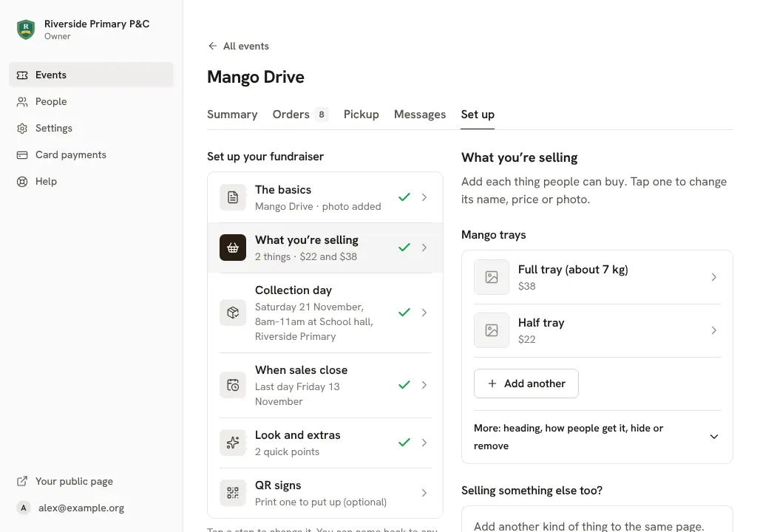This screenshot has height=532, width=757.
Task: Click the alex@example.org account email
Action: 81,508
